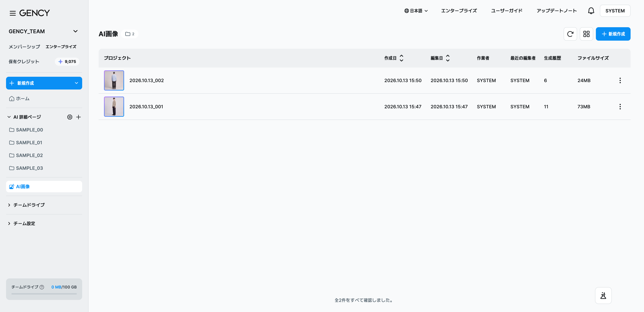Refresh the AI画像 project list

[x=570, y=34]
